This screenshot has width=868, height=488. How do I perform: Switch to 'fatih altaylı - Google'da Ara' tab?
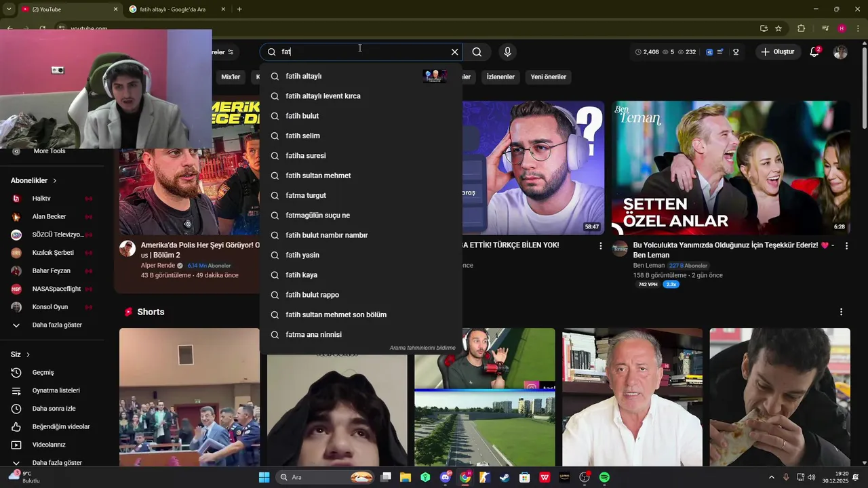pyautogui.click(x=172, y=9)
